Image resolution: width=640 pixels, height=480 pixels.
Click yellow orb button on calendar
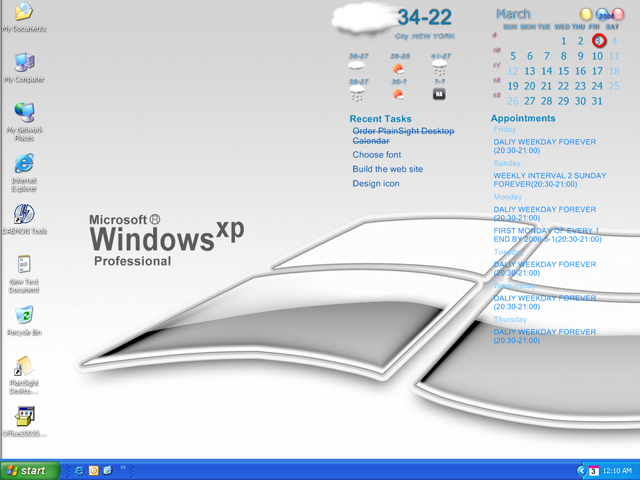586,14
